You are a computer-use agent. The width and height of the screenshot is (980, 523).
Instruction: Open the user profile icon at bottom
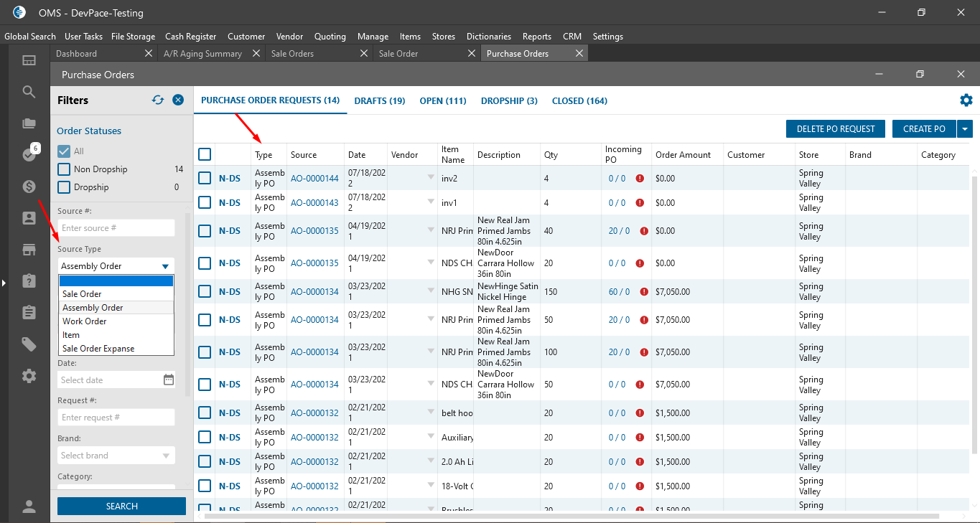29,506
